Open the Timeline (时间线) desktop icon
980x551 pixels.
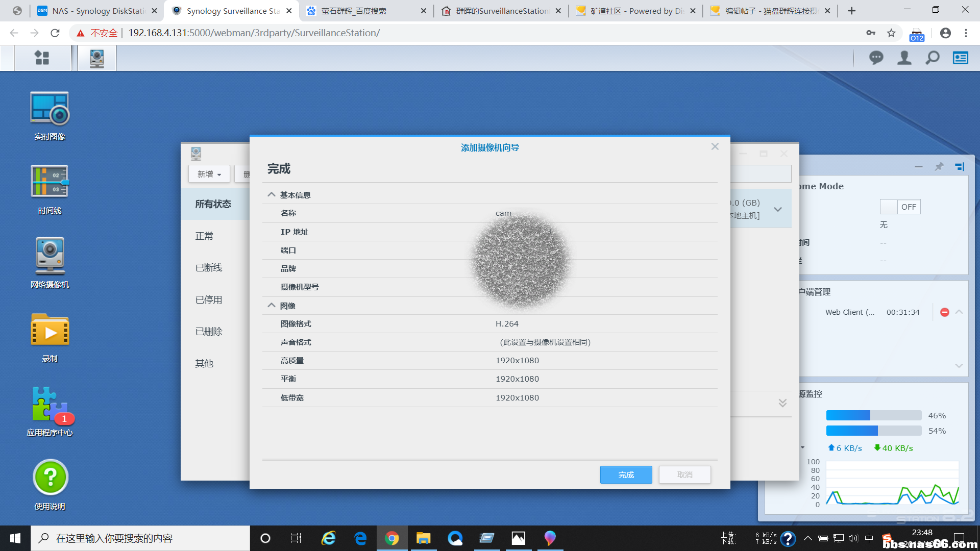(x=50, y=182)
